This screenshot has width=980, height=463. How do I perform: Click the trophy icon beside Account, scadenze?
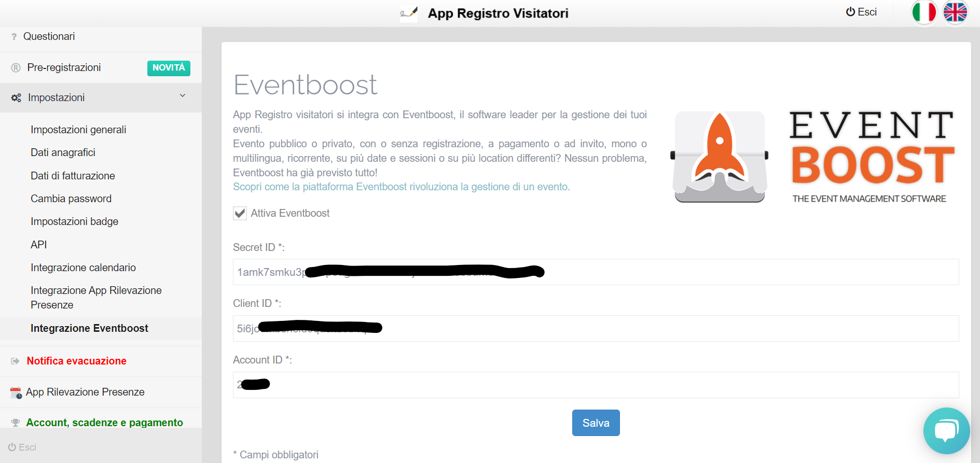[16, 423]
